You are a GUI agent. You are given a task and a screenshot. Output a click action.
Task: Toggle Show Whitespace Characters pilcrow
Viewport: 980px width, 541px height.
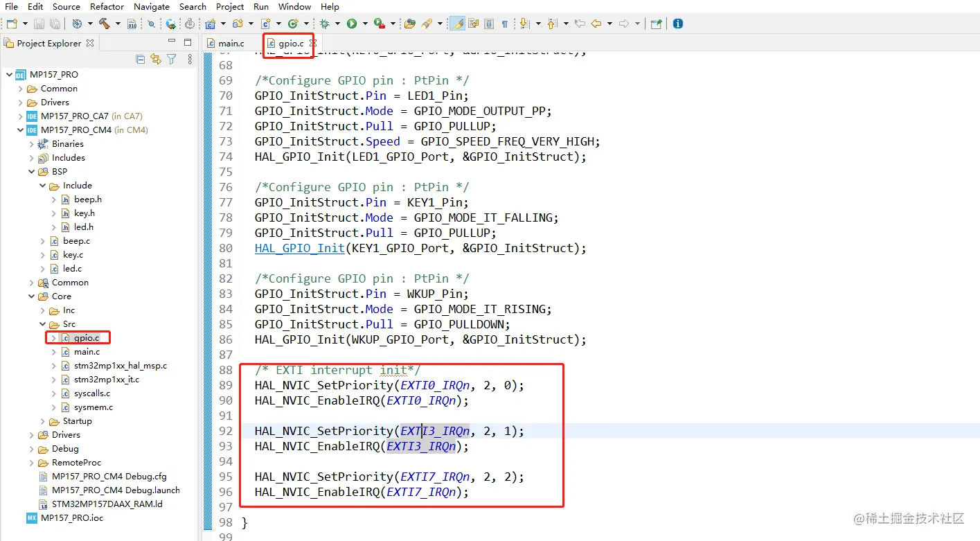click(x=505, y=24)
